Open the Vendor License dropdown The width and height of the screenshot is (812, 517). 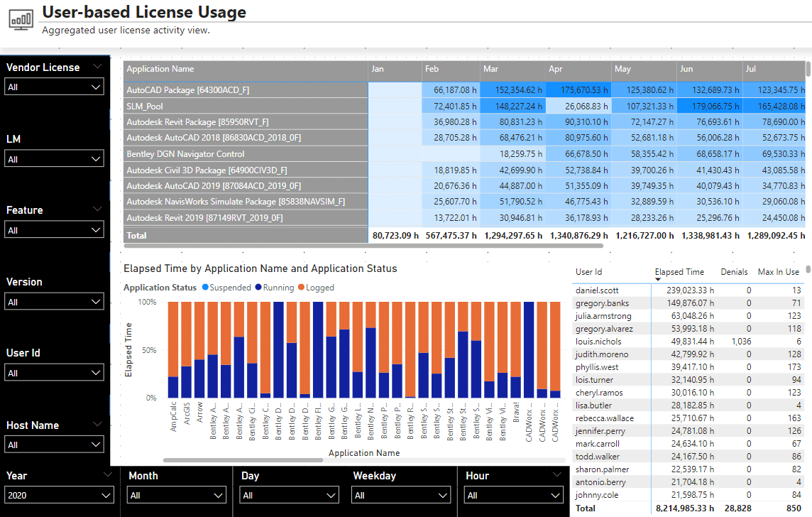click(55, 87)
